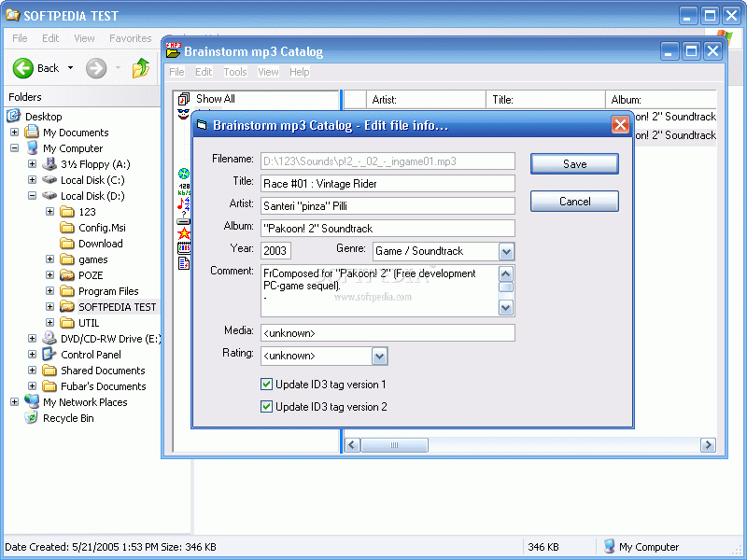Click the 3½ Floppy (A:) drive icon
Viewport: 747px width, 560px height.
pos(49,164)
